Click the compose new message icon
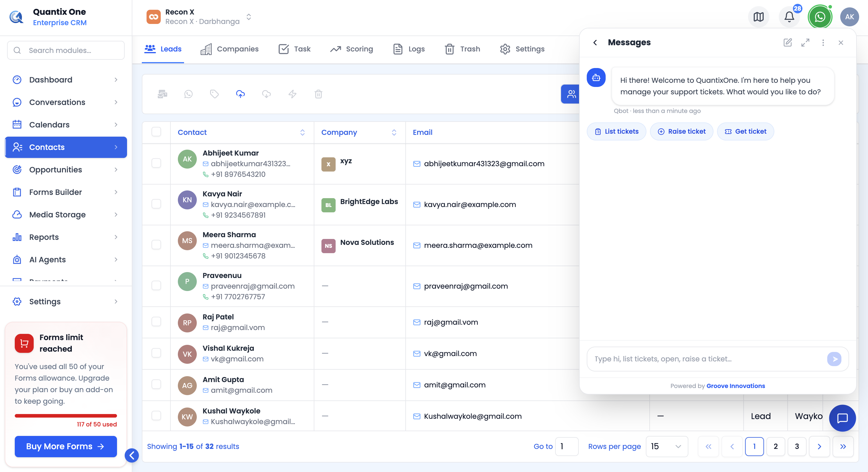The height and width of the screenshot is (472, 868). (787, 43)
